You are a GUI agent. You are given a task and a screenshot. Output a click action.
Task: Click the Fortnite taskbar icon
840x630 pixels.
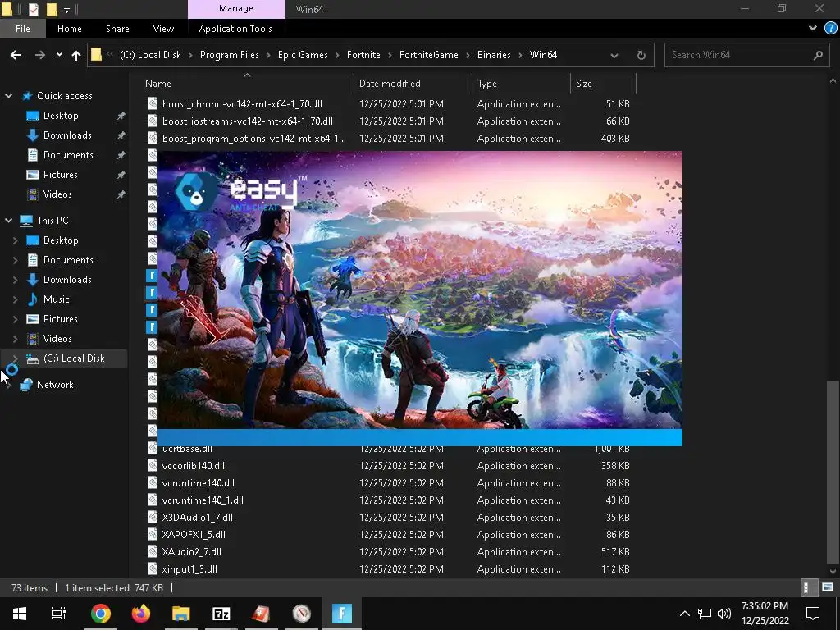pyautogui.click(x=342, y=614)
